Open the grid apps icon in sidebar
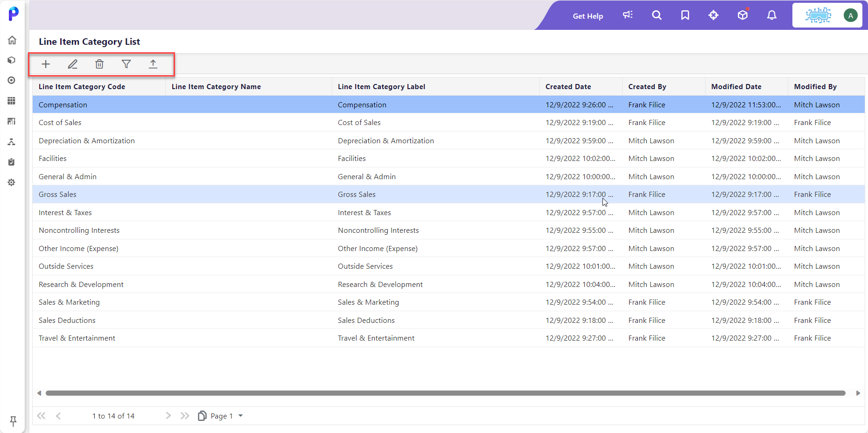868x433 pixels. point(12,101)
